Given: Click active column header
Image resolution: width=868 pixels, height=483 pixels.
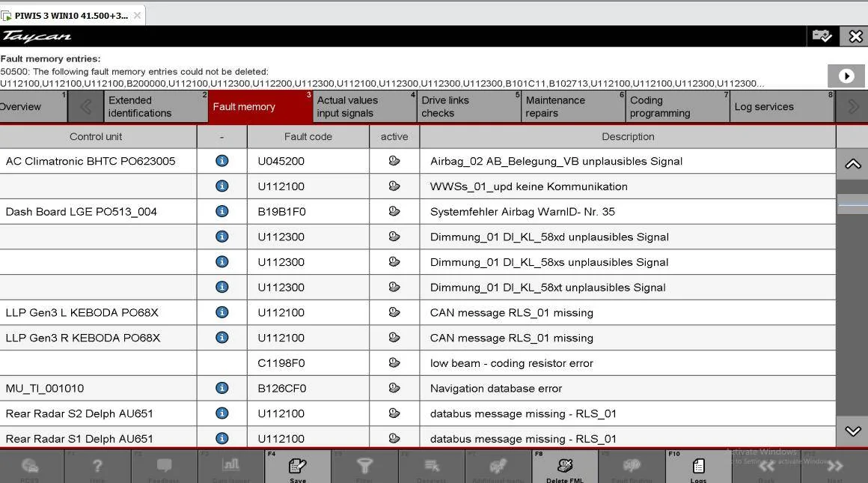Looking at the screenshot, I should pos(394,136).
